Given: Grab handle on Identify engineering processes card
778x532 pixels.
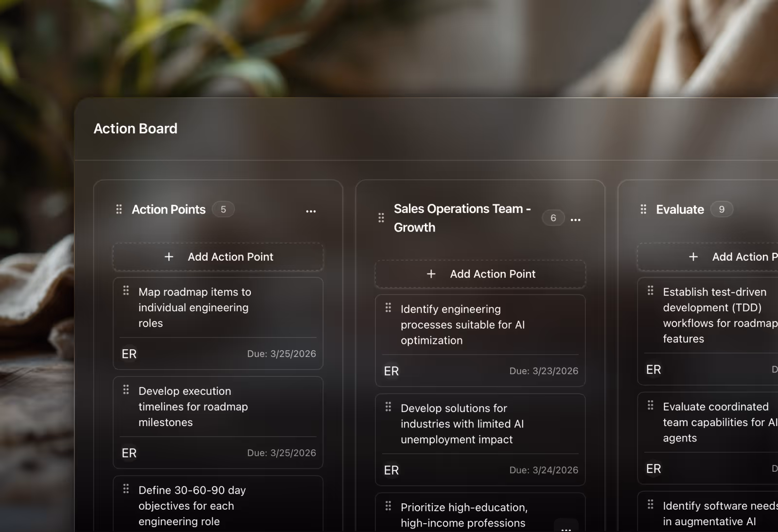Looking at the screenshot, I should click(x=388, y=307).
